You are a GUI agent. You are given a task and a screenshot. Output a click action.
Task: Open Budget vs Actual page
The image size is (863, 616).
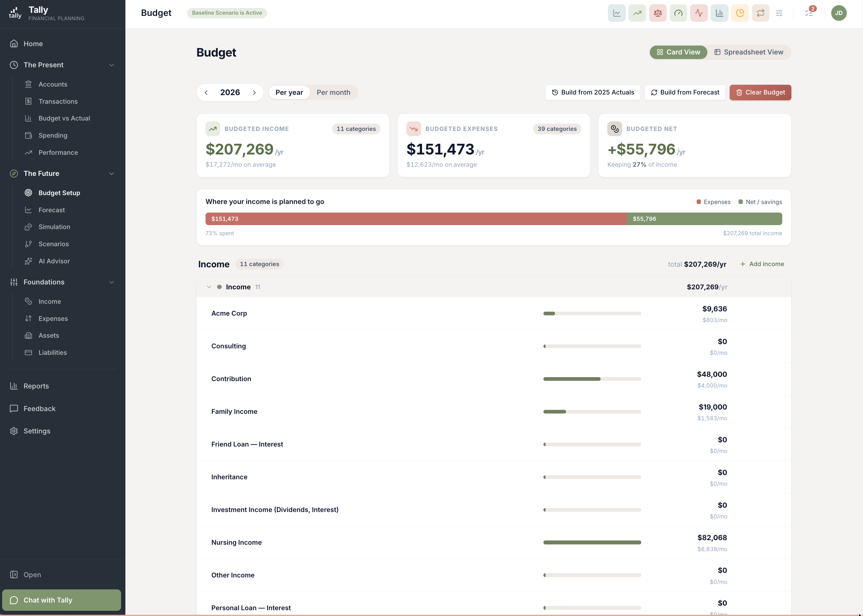[64, 118]
